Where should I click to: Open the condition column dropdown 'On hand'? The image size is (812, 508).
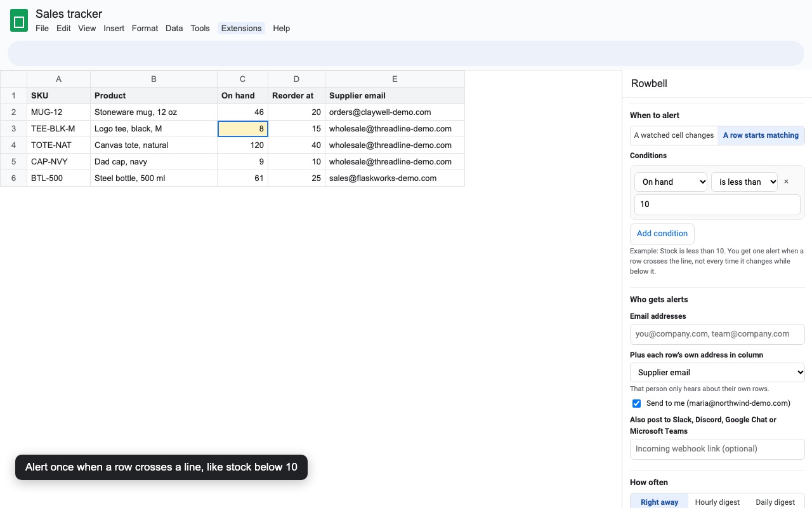click(671, 182)
